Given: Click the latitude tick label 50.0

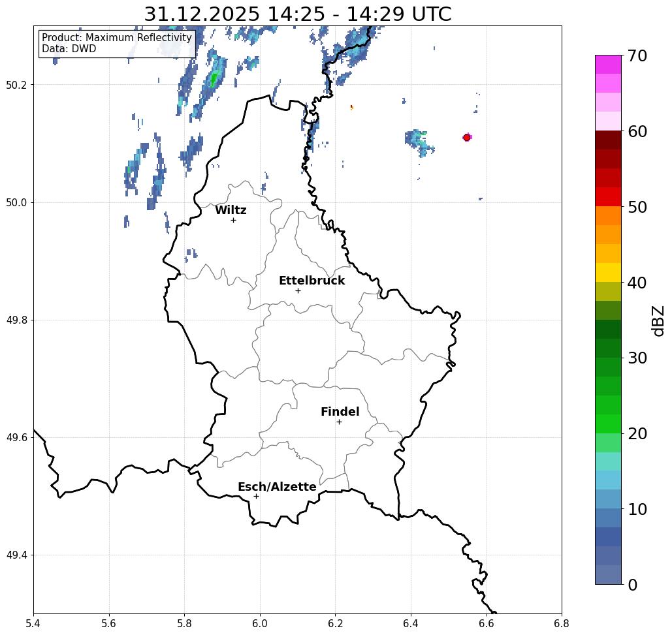Looking at the screenshot, I should (16, 202).
